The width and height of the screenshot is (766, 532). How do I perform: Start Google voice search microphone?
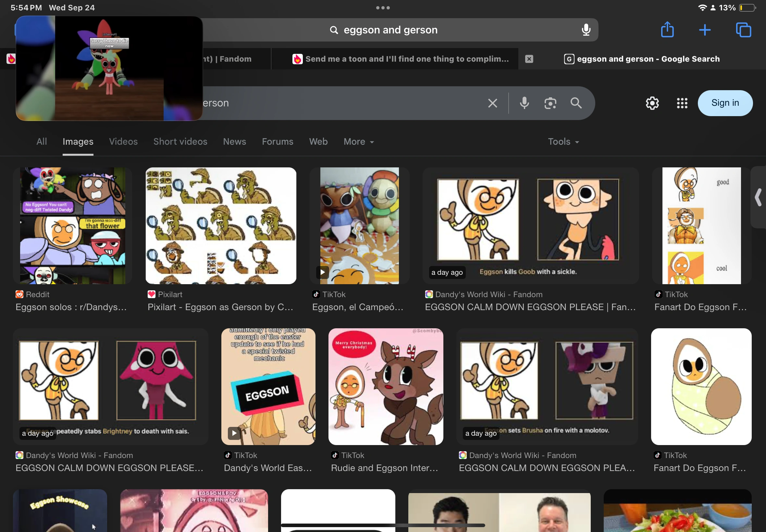(x=524, y=103)
